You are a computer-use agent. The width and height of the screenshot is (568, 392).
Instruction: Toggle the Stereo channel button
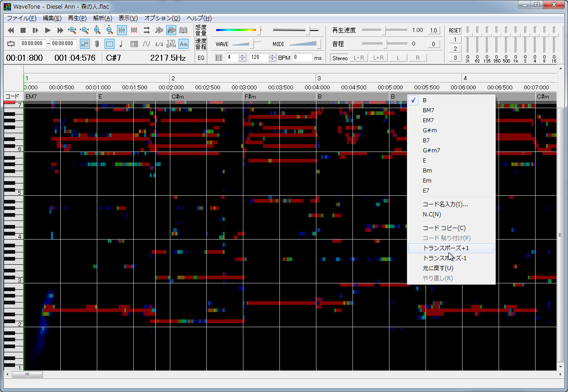[x=340, y=58]
